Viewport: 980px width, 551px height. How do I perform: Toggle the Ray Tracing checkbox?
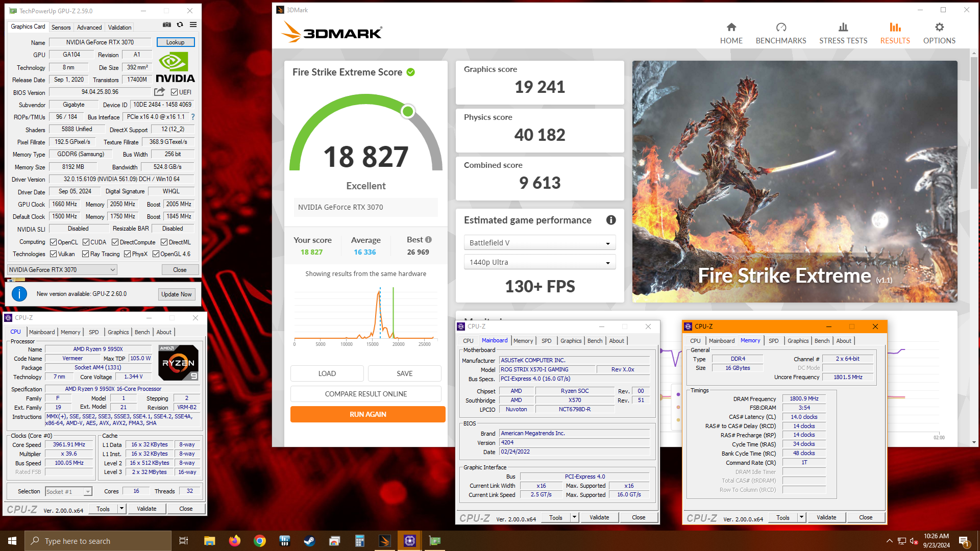tap(85, 254)
